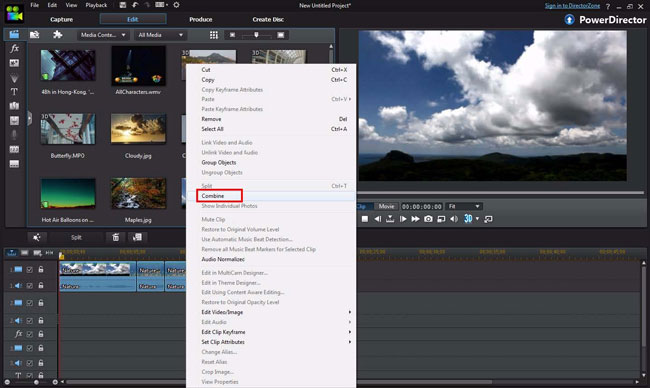Click the plug-ins puzzle piece icon
The height and width of the screenshot is (388, 650).
tap(58, 35)
